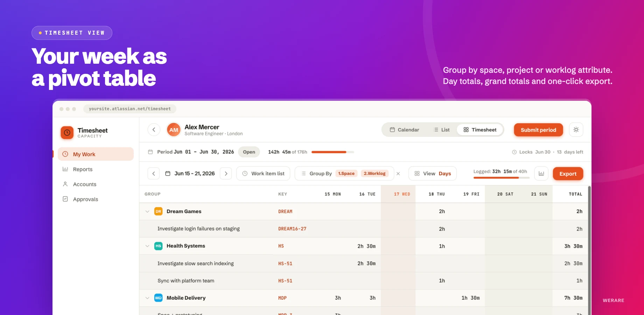644x315 pixels.
Task: Go to Accounts in the sidebar
Action: click(x=84, y=184)
